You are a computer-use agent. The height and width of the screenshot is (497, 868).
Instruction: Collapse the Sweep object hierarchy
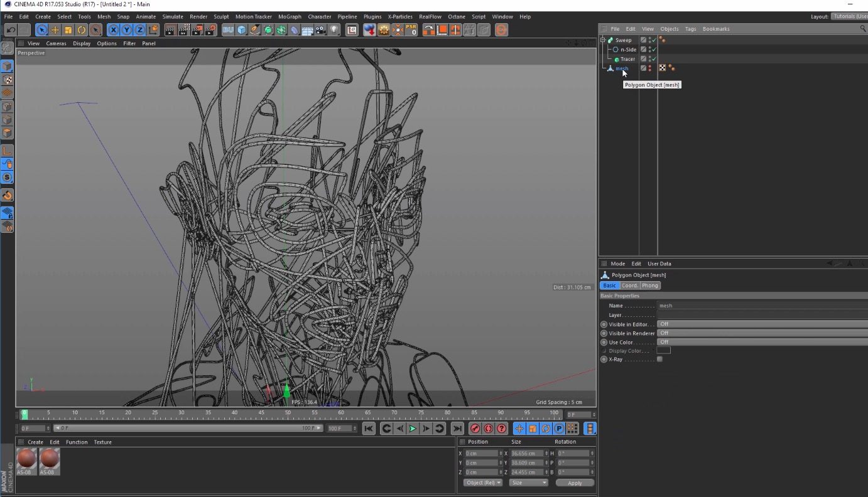pyautogui.click(x=603, y=40)
